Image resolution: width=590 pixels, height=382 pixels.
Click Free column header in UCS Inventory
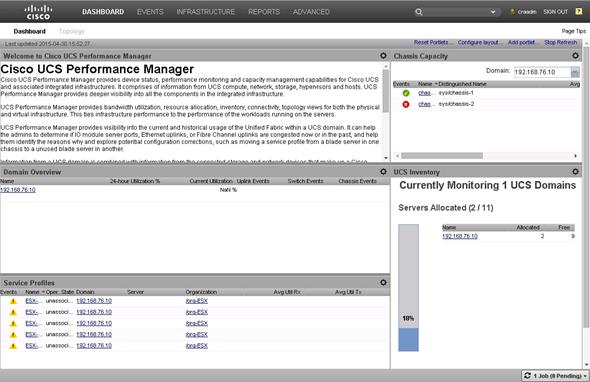[564, 227]
